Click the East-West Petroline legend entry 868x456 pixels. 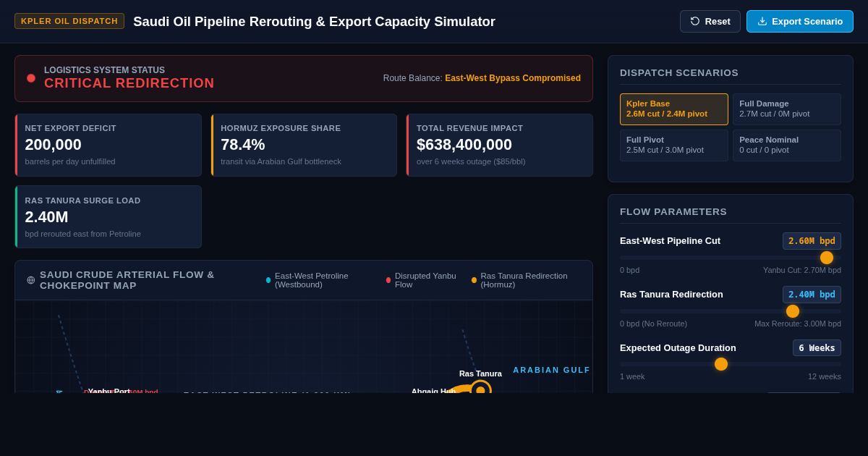[320, 280]
